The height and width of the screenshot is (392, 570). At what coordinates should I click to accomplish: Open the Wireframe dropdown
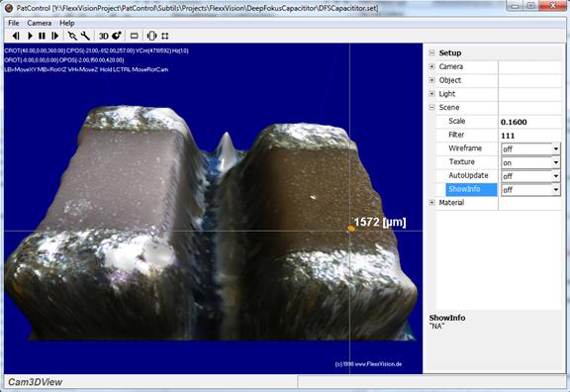tap(555, 148)
